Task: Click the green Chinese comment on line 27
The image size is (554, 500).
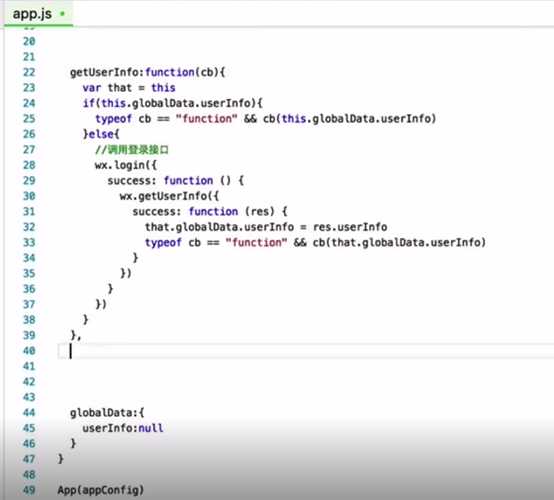Action: tap(132, 150)
